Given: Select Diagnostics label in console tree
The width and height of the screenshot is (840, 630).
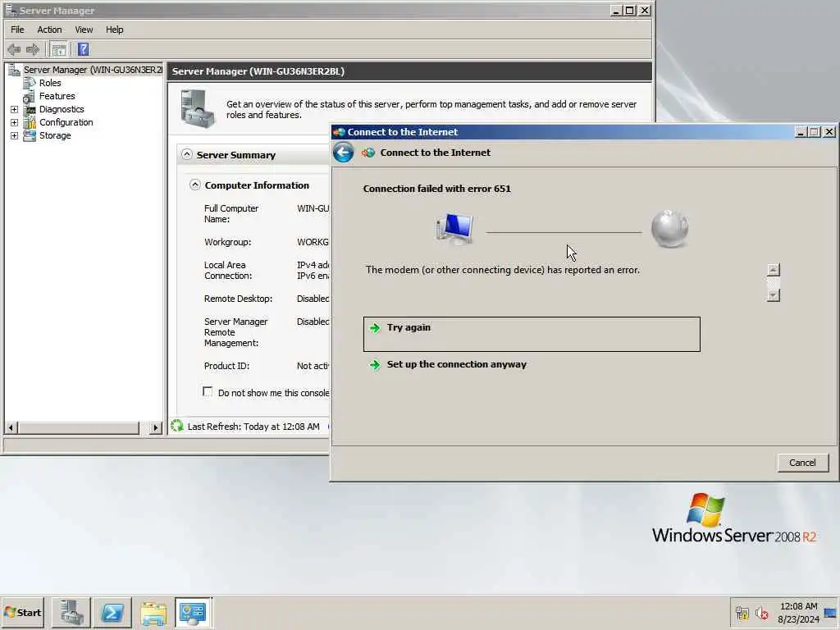Looking at the screenshot, I should click(62, 109).
